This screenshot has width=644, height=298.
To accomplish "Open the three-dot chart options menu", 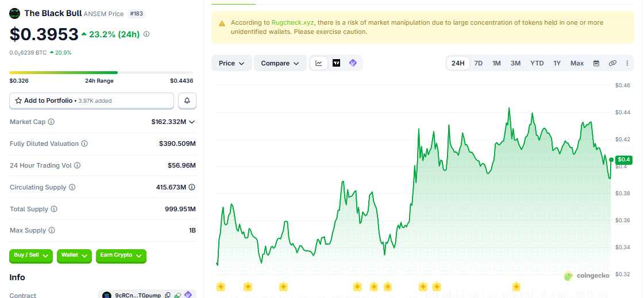I will pyautogui.click(x=627, y=63).
